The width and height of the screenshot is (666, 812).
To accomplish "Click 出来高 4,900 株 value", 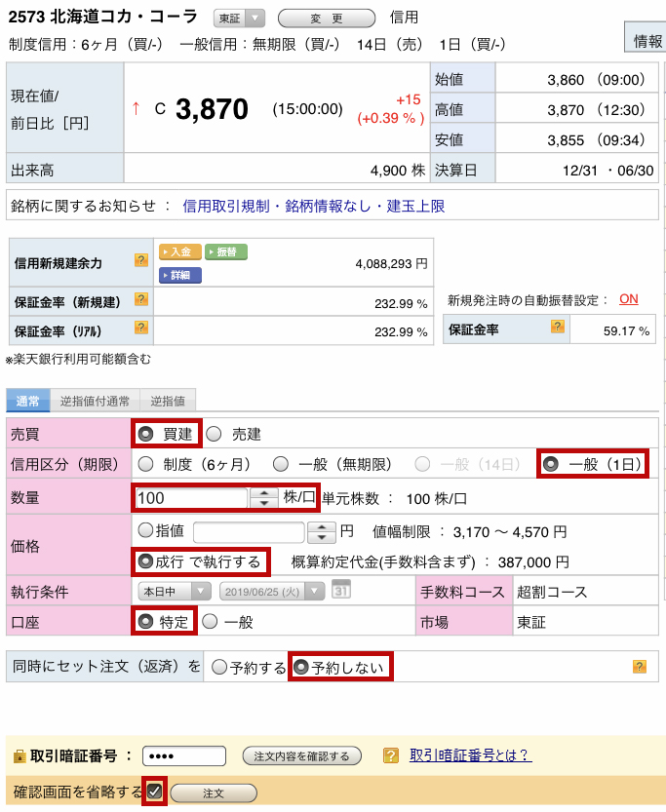I will (398, 170).
